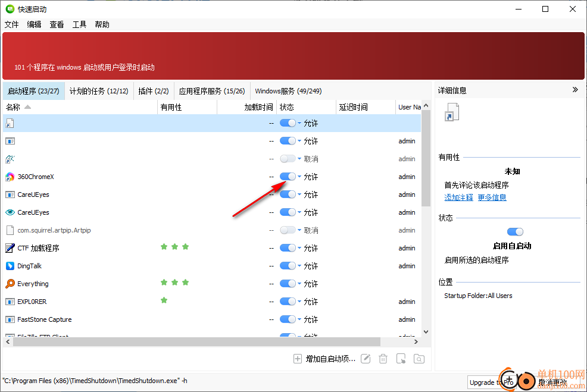This screenshot has width=587, height=392.
Task: Toggle the EXPLORER startup switch
Action: click(288, 302)
